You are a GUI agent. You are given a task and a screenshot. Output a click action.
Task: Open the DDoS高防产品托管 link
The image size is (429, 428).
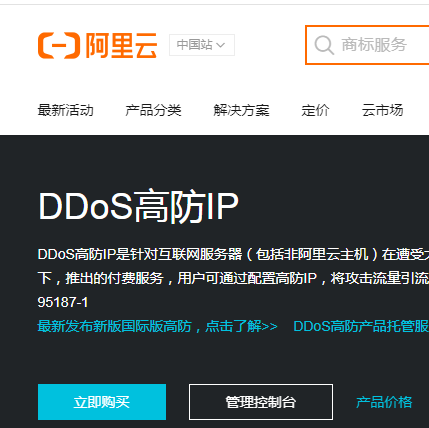[x=361, y=326]
